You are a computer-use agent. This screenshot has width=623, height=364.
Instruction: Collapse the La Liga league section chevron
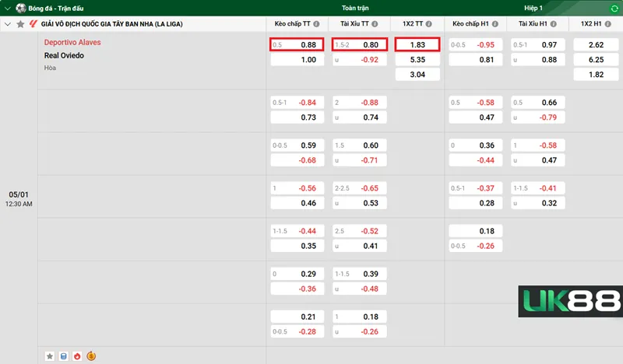(8, 24)
